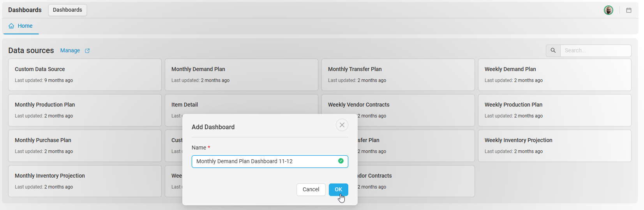
Task: Select the Monthly Demand Plan card
Action: 242,75
